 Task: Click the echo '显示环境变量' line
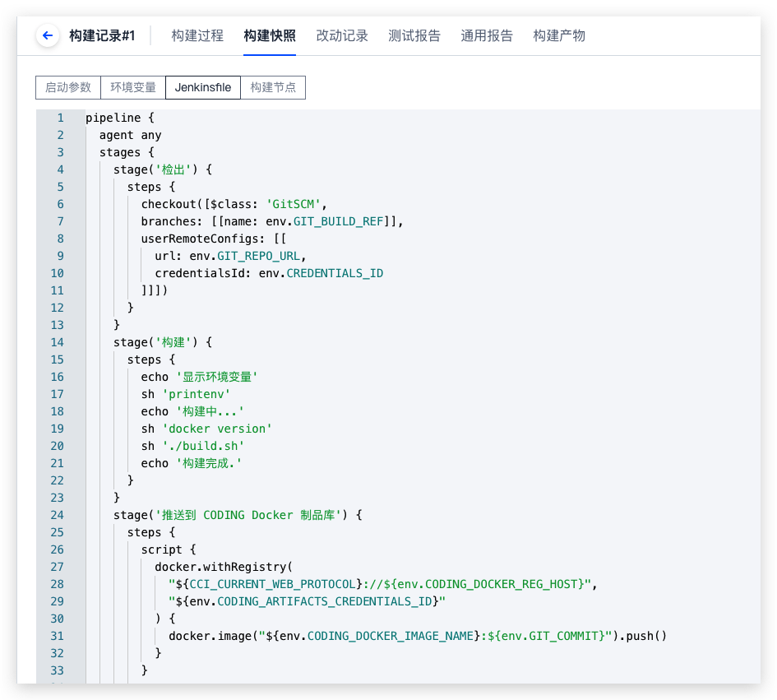pyautogui.click(x=199, y=378)
